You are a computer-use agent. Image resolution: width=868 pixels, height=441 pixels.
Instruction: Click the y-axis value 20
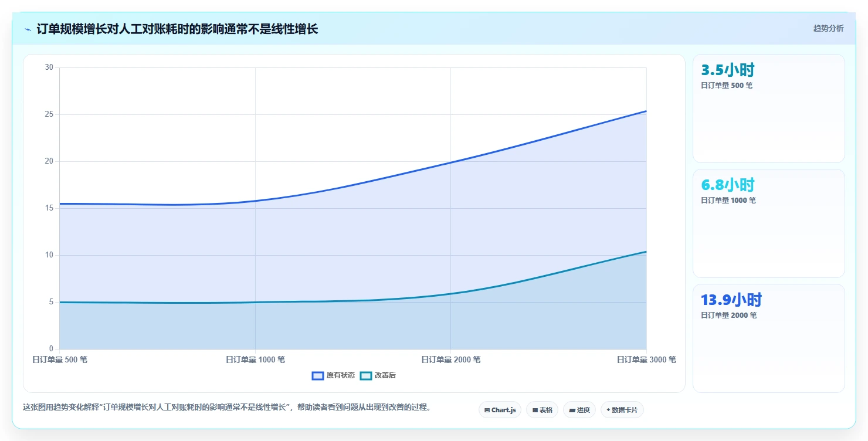tap(49, 161)
